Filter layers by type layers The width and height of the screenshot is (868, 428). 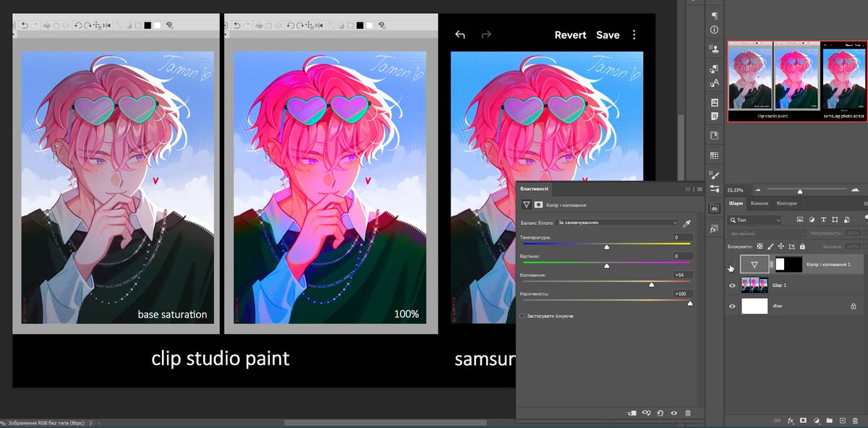pos(822,219)
